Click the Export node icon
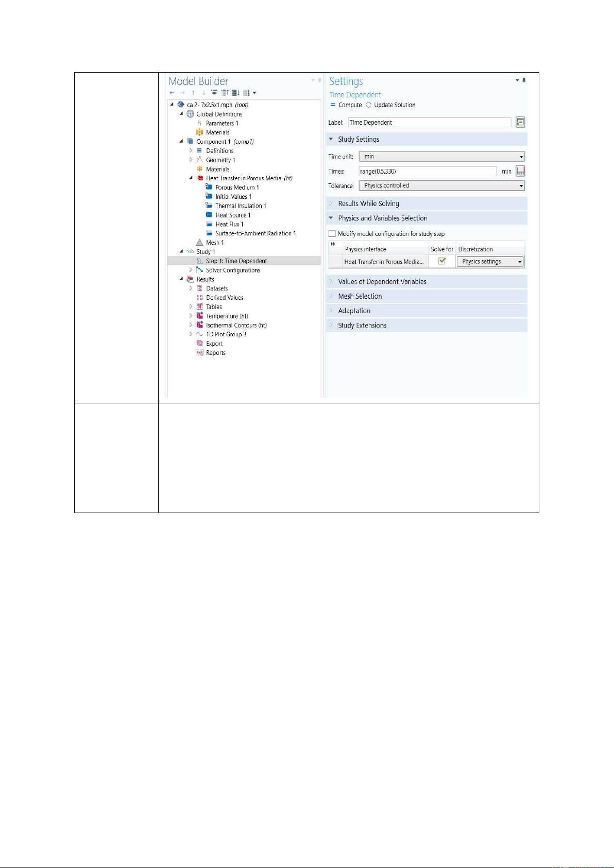The width and height of the screenshot is (614, 868). click(x=200, y=344)
